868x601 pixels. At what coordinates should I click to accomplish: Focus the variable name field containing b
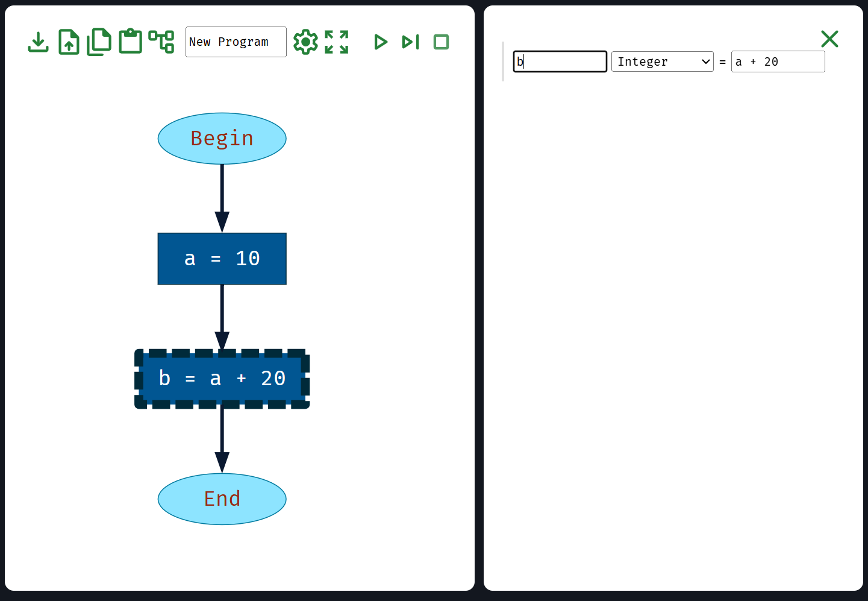560,61
